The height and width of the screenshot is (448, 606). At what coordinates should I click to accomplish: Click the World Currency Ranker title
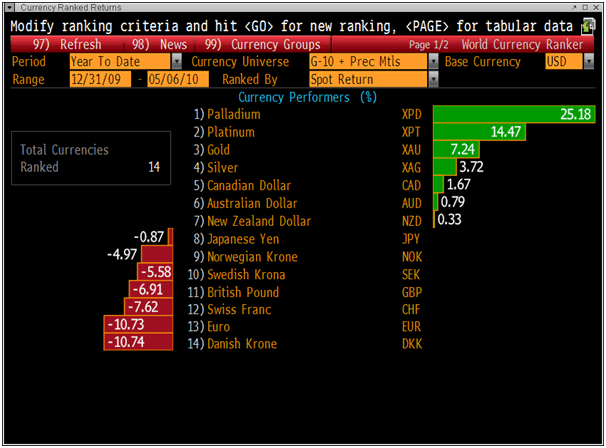pos(522,45)
